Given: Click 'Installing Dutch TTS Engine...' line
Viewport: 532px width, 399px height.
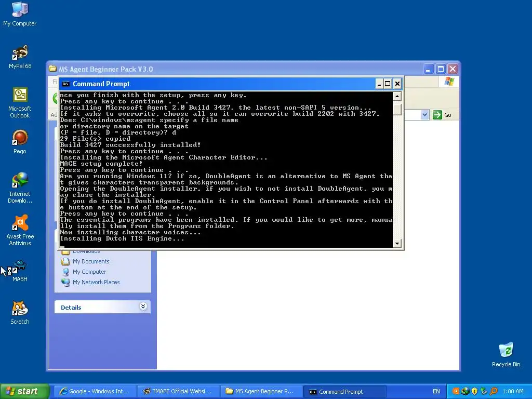Looking at the screenshot, I should [122, 238].
